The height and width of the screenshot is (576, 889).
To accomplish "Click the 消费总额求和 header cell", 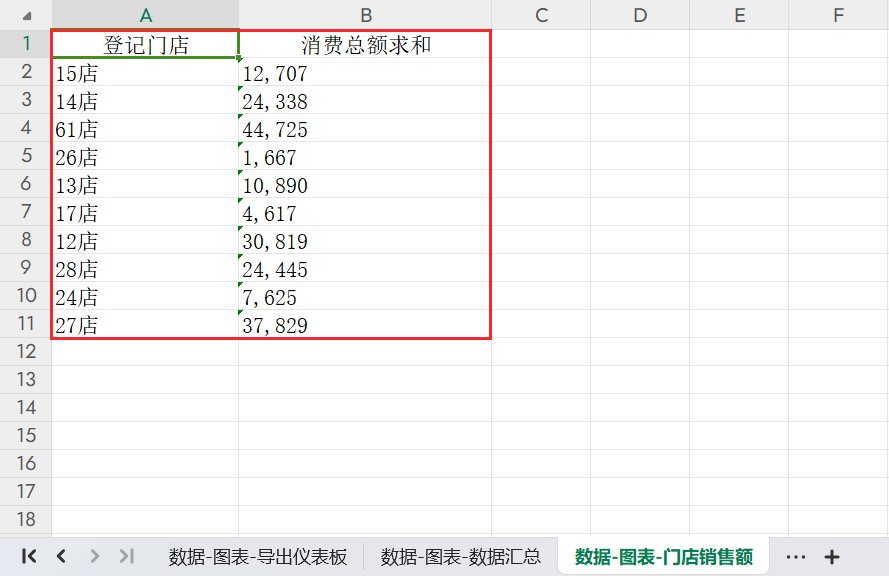I will point(365,44).
